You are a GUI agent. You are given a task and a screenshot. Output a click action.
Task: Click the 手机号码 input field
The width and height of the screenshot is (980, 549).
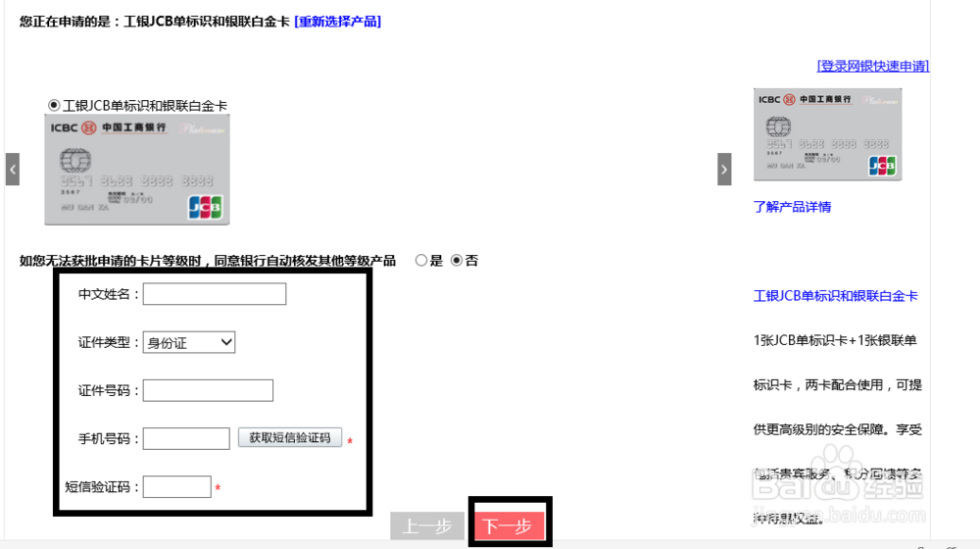pos(186,438)
